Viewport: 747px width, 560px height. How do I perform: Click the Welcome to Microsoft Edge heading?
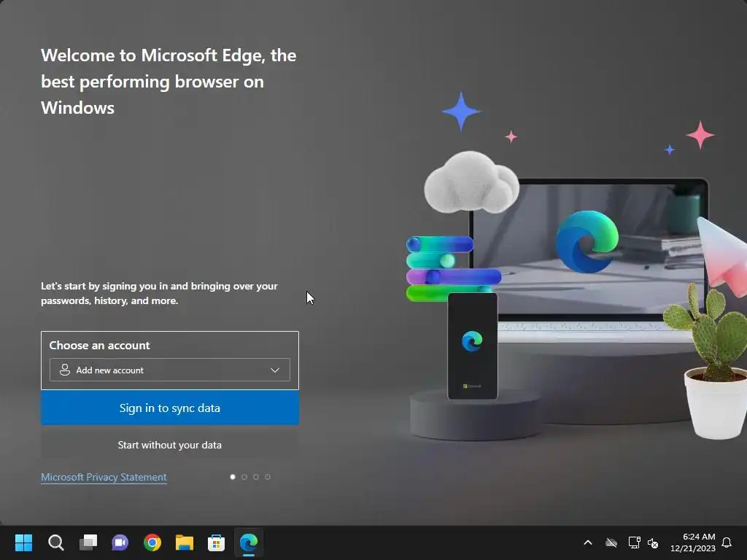[x=169, y=82]
